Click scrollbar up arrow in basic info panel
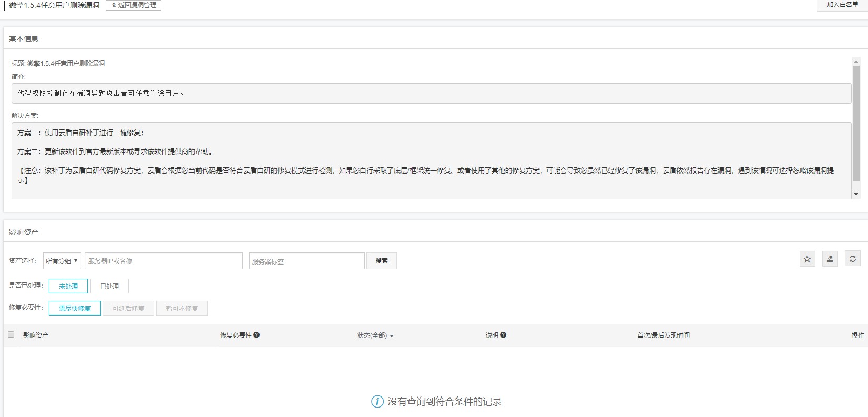 (856, 61)
